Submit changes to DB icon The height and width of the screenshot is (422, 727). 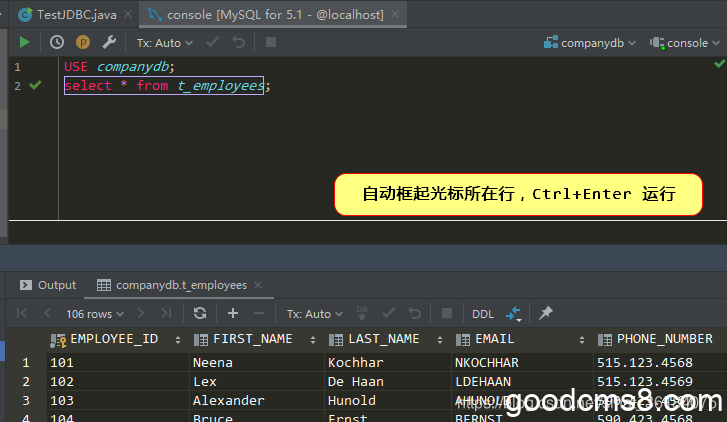(x=362, y=313)
